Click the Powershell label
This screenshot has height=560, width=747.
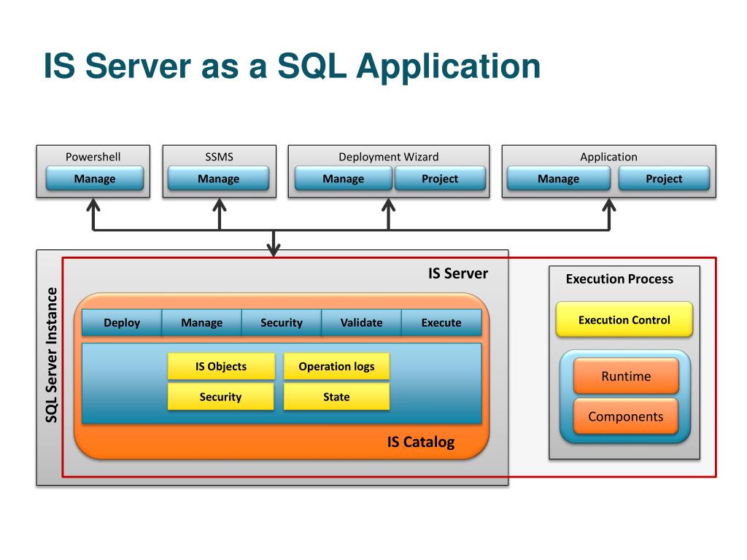point(93,157)
